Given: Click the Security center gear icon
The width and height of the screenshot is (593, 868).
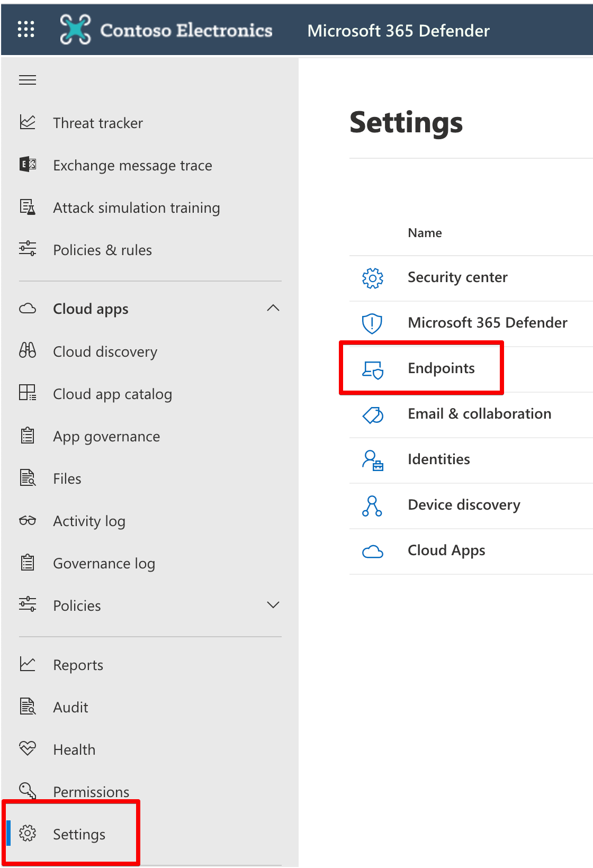Looking at the screenshot, I should [373, 278].
